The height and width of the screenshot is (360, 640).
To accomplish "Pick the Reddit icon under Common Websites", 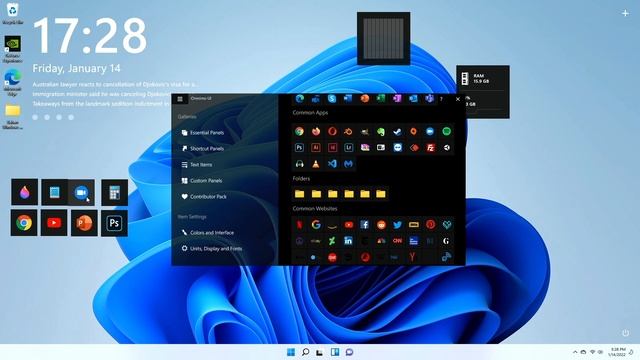I will [x=381, y=224].
